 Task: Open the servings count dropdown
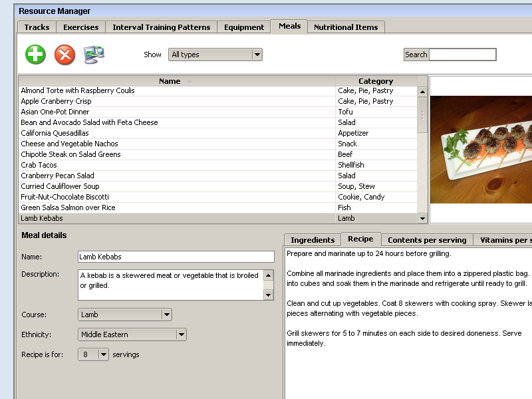point(103,354)
